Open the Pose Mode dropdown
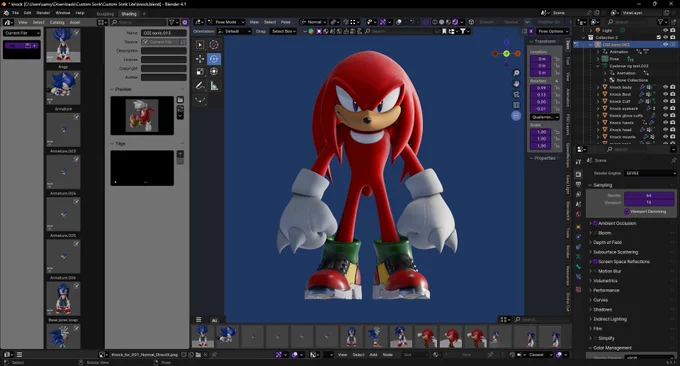Image resolution: width=680 pixels, height=366 pixels. click(x=226, y=22)
